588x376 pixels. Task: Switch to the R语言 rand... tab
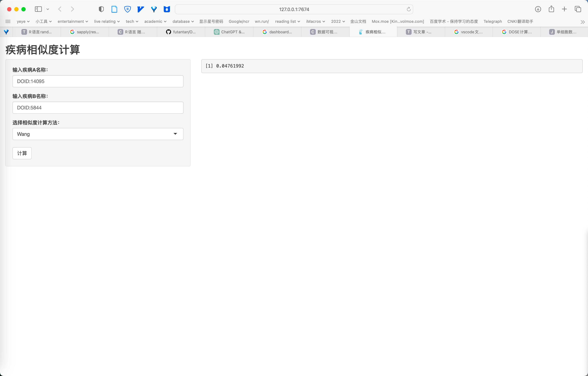(x=37, y=32)
